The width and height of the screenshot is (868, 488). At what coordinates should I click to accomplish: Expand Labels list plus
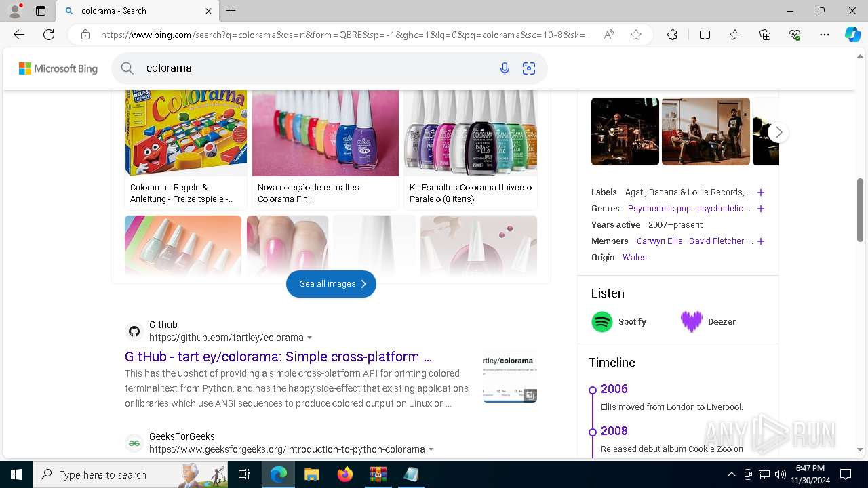pyautogui.click(x=761, y=192)
